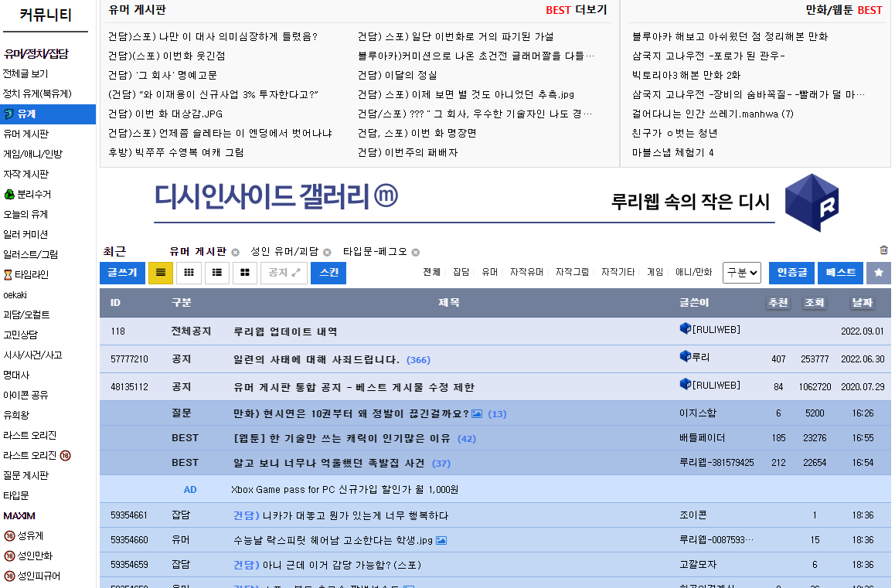Select the 애니/만화 category tab
The width and height of the screenshot is (895, 588).
[693, 273]
